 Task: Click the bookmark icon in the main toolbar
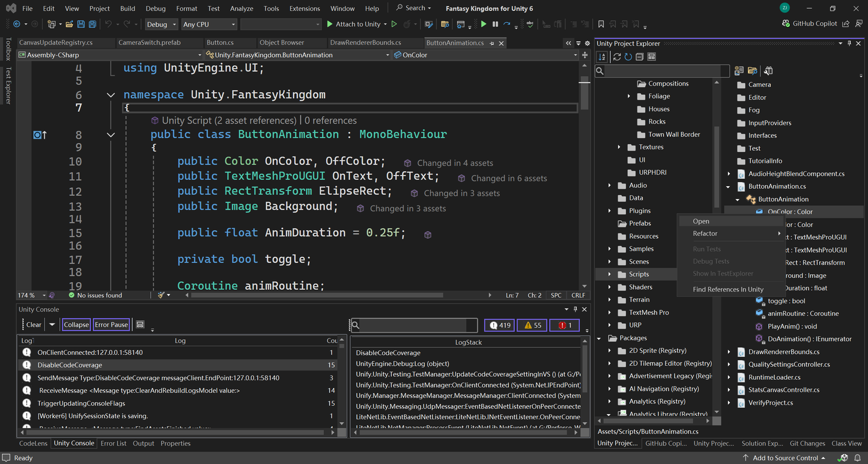coord(601,24)
